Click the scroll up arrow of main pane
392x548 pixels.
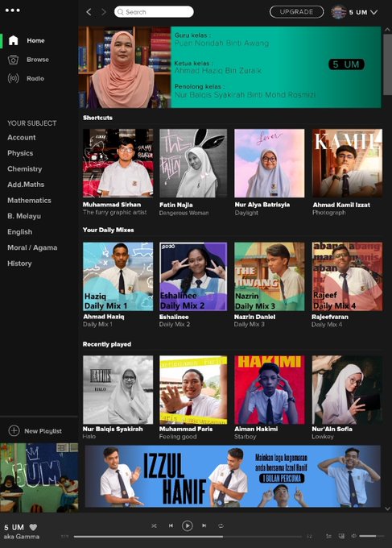point(387,30)
